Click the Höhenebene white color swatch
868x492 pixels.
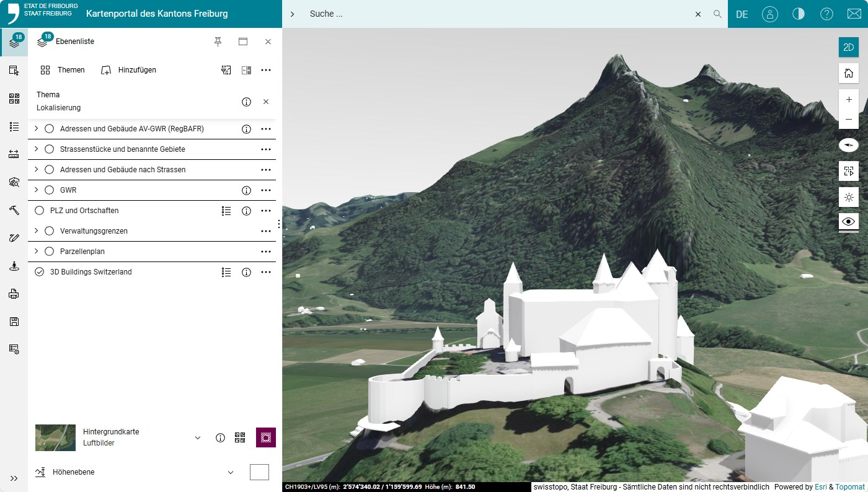point(259,472)
